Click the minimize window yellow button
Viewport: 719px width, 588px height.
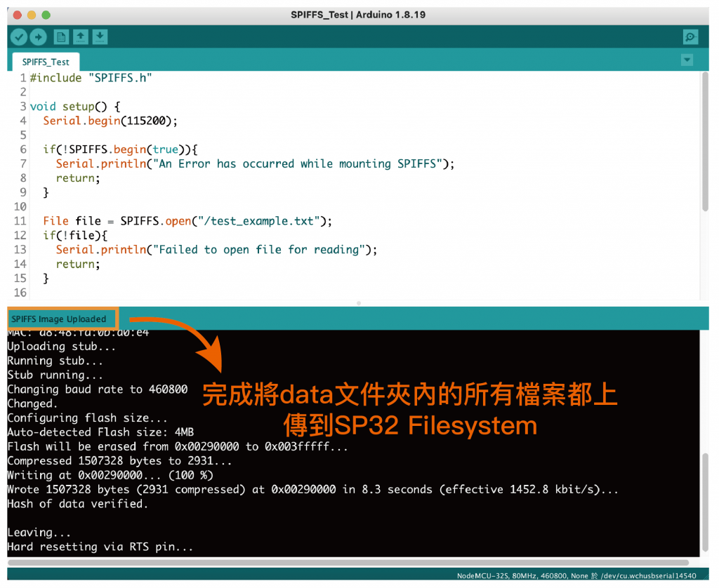coord(32,15)
